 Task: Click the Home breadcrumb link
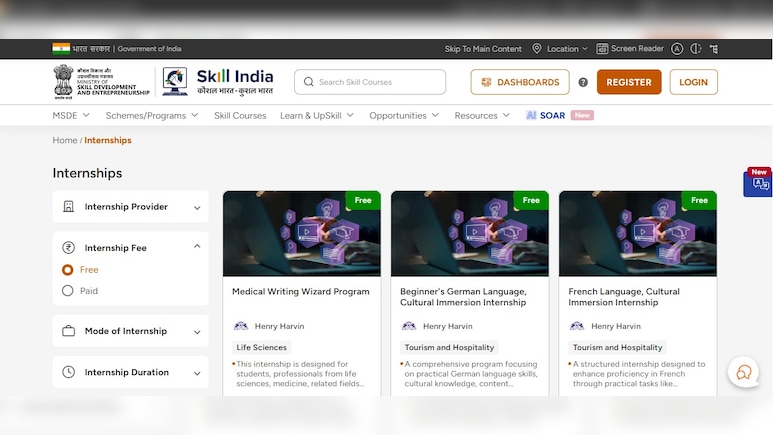pyautogui.click(x=65, y=140)
